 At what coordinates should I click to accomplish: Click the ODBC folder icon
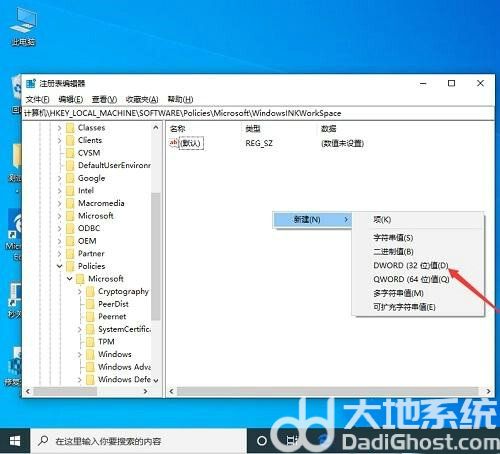click(70, 229)
